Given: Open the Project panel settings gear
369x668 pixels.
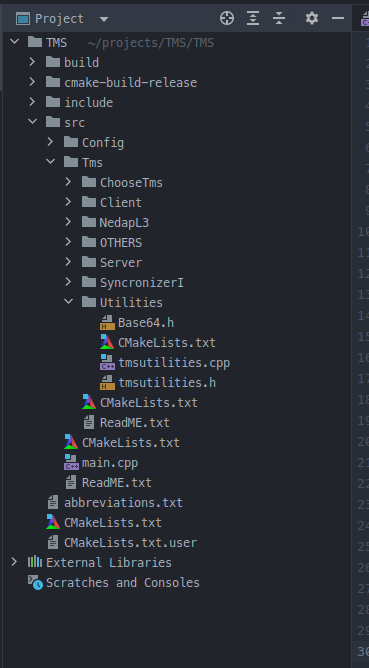Looking at the screenshot, I should pyautogui.click(x=312, y=18).
